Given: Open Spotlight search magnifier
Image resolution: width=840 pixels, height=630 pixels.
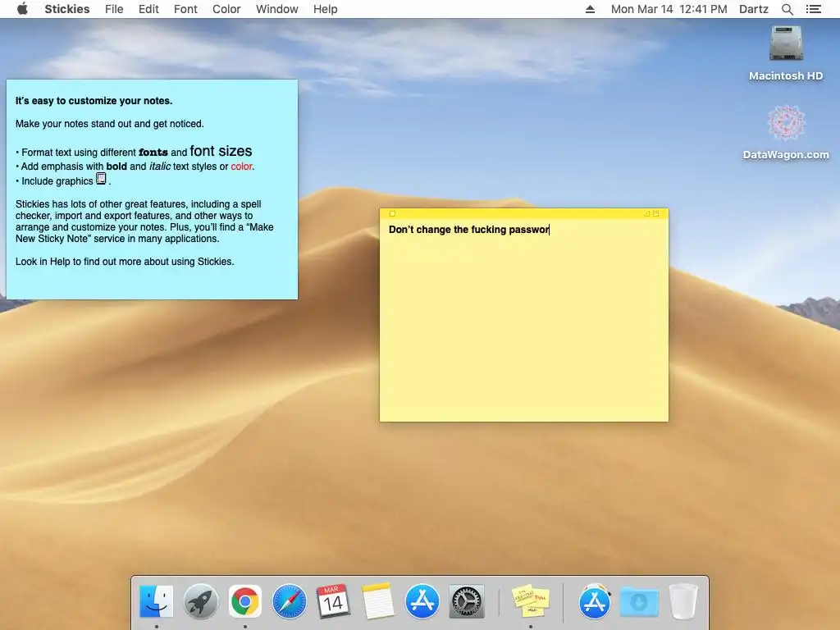Looking at the screenshot, I should coord(787,9).
